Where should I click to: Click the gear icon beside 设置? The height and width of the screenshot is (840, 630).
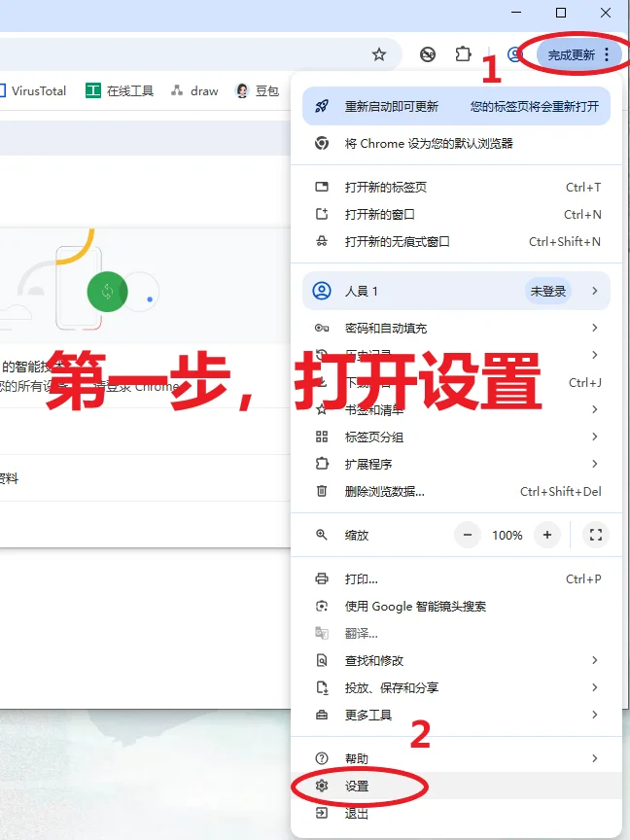click(x=322, y=786)
